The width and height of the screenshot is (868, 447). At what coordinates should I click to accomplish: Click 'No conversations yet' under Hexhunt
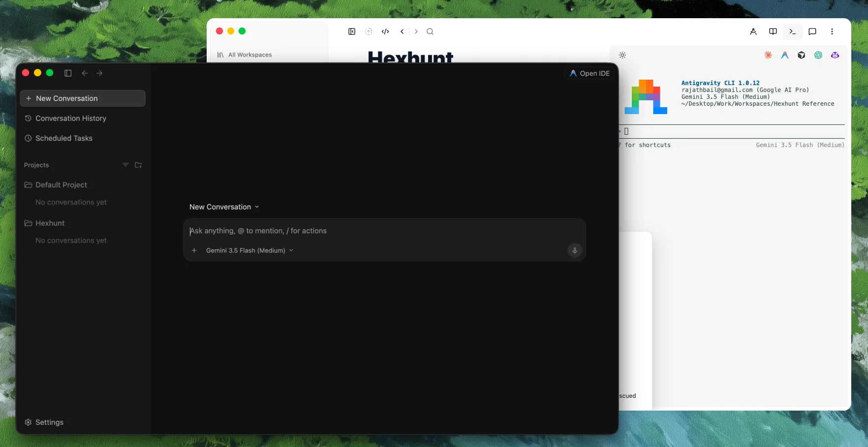coord(71,240)
